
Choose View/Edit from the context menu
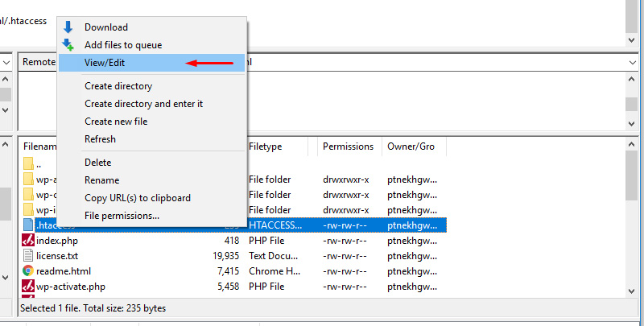(x=105, y=63)
